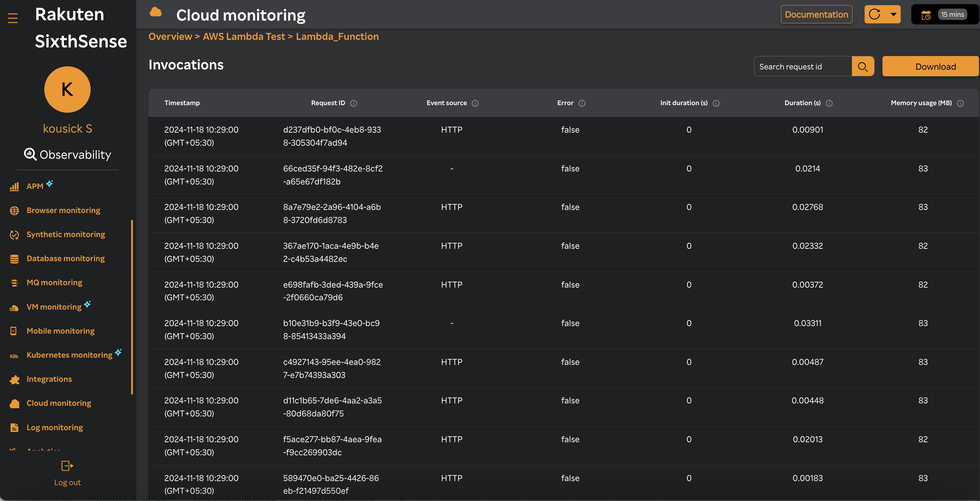The height and width of the screenshot is (501, 980).
Task: Focus the Search request id field
Action: (803, 67)
